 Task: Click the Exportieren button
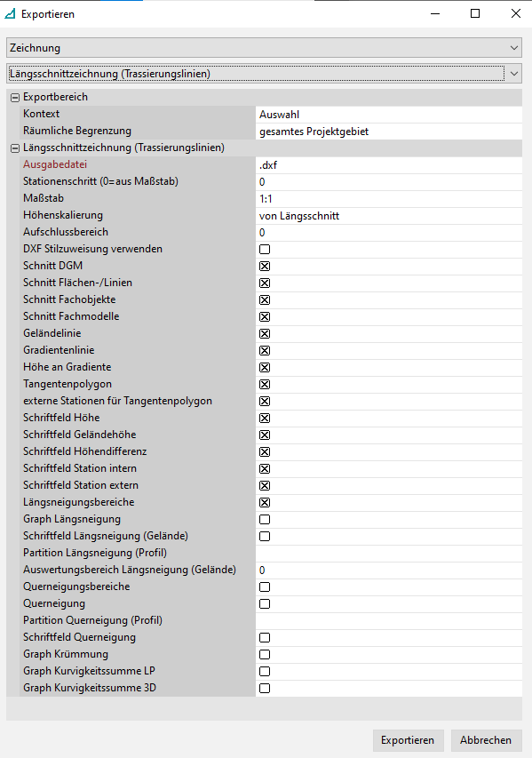click(x=408, y=740)
